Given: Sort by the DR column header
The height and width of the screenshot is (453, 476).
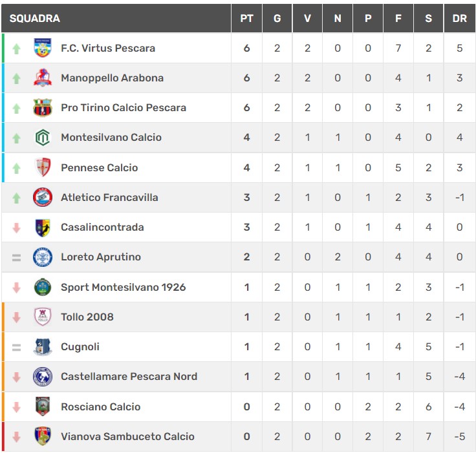Looking at the screenshot, I should click(460, 19).
